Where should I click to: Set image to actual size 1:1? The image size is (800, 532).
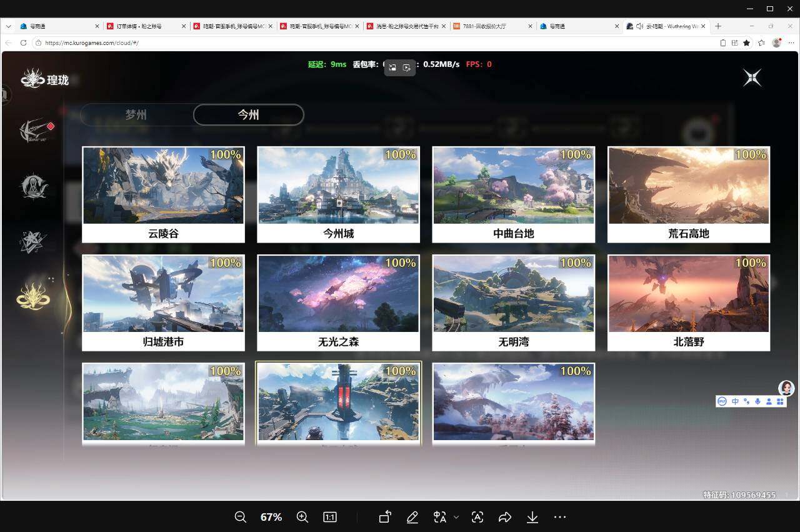[330, 517]
